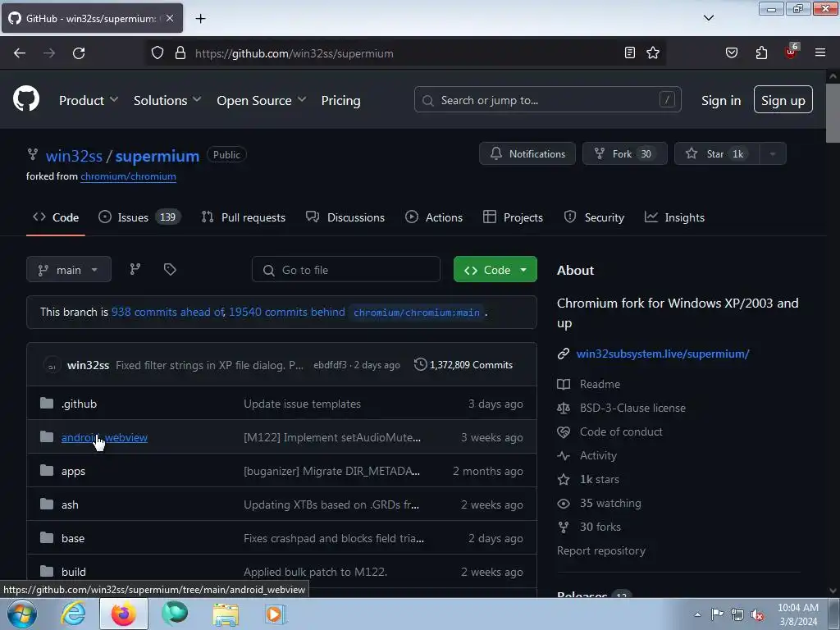Screen dimensions: 840x630
Task: Star the repository
Action: pyautogui.click(x=716, y=153)
